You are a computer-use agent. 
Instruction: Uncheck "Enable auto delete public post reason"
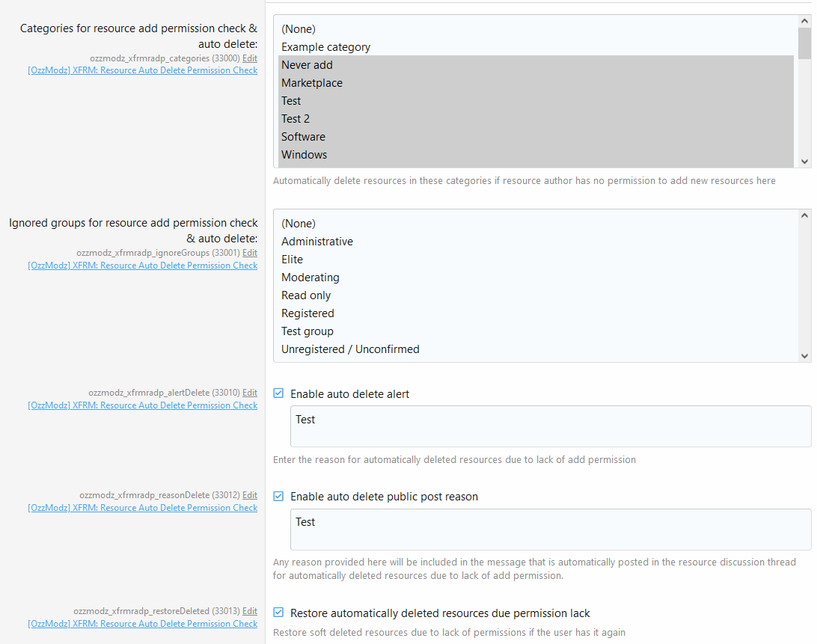[278, 495]
